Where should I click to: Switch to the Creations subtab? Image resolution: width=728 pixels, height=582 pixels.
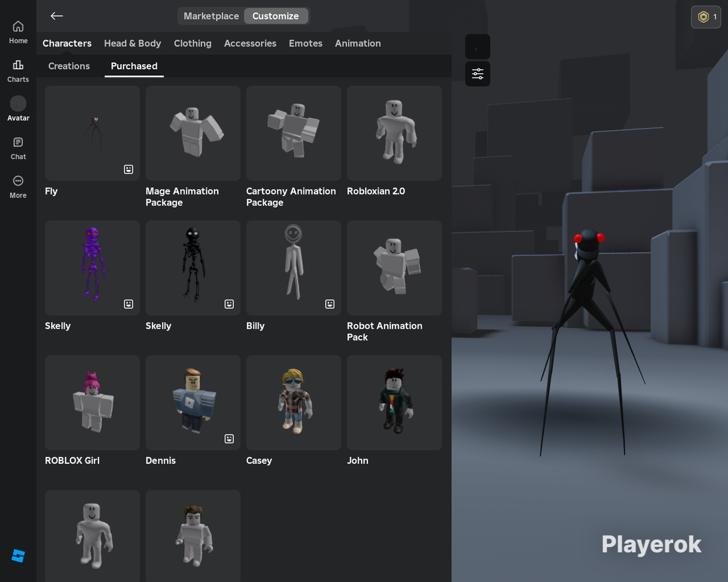(x=69, y=66)
